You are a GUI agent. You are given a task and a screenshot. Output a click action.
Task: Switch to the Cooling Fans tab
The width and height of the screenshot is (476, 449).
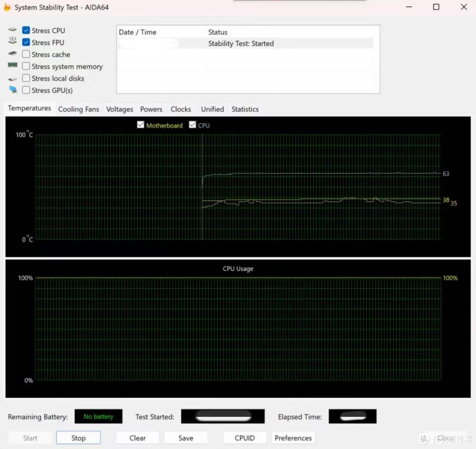point(78,109)
